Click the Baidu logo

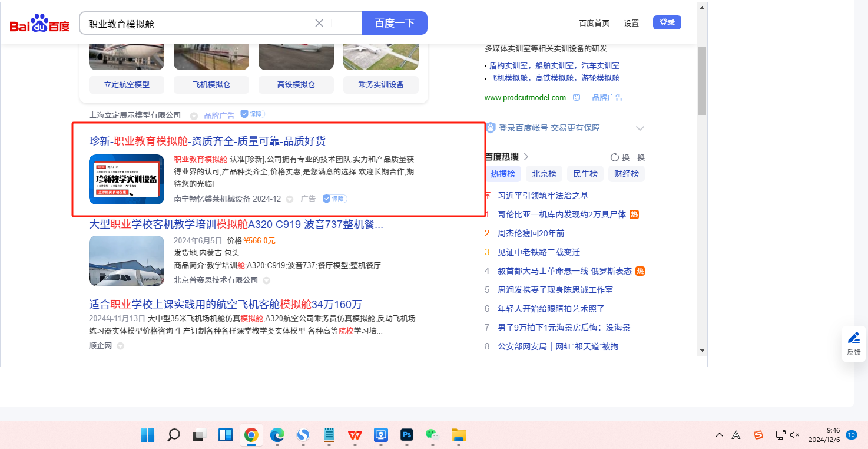(39, 24)
